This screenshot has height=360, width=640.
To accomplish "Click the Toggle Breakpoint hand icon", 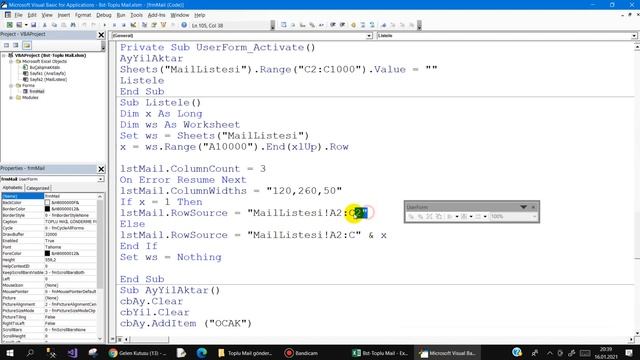I will (353, 25).
